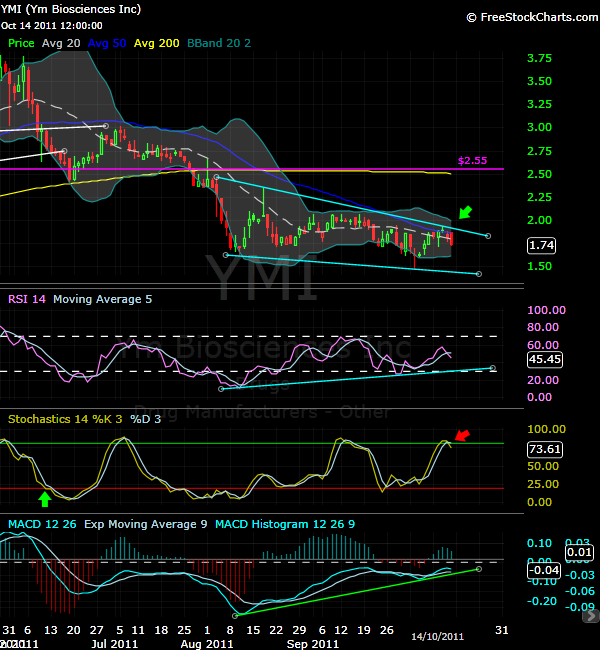
Task: Click the 3.00 price axis label
Action: [x=539, y=127]
